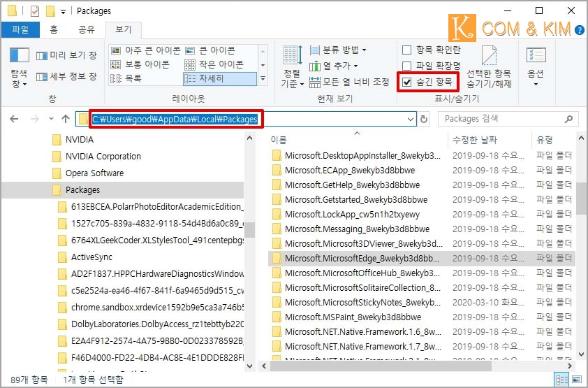The image size is (588, 388).
Task: Click 선택한 항목 숨기기/해제 hide selected items
Action: [489, 68]
